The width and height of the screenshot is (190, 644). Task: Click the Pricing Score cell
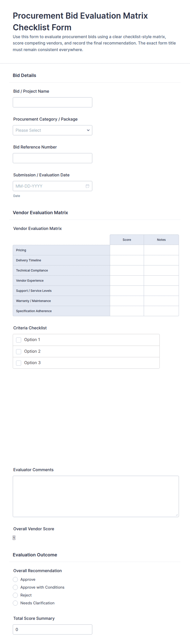pos(127,250)
